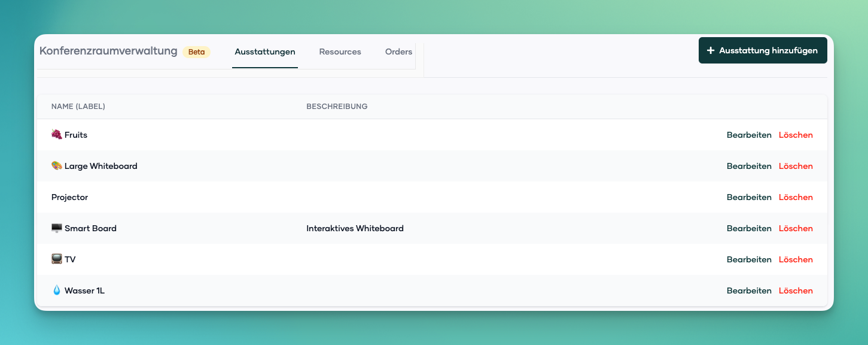Click Bearbeiten for Wasser 1L
The width and height of the screenshot is (868, 345).
coord(748,290)
